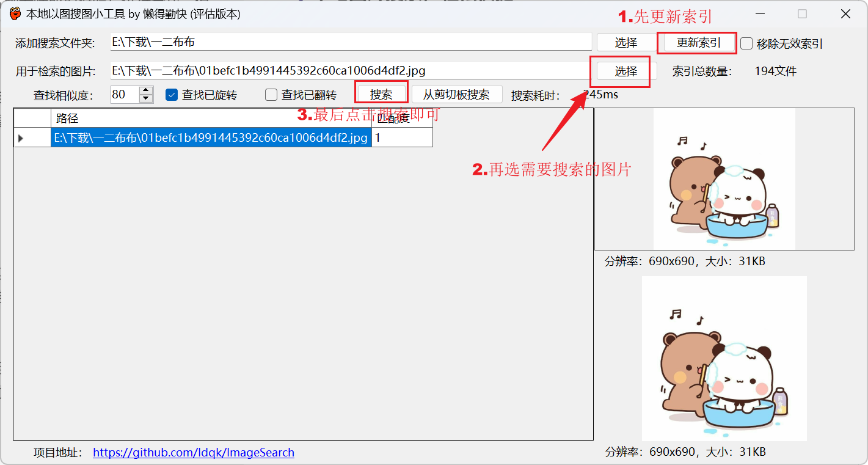Viewport: 868px width, 465px height.
Task: Click the 查找相似度 label
Action: coord(63,95)
